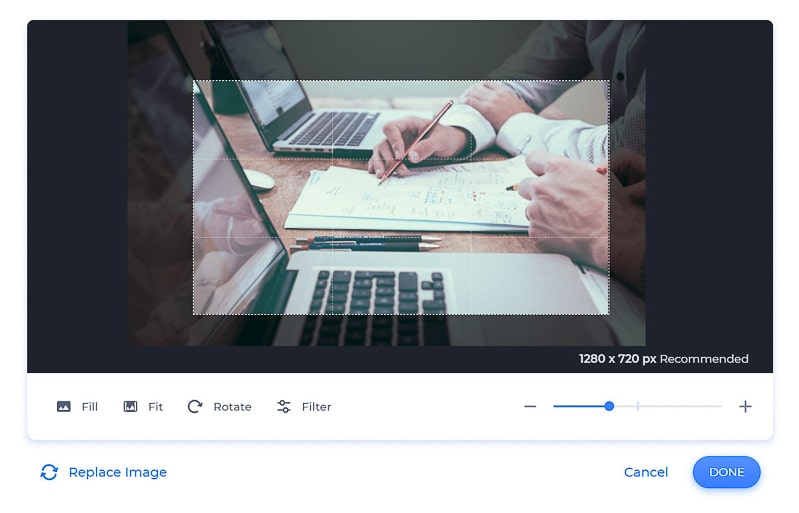The width and height of the screenshot is (799, 513).
Task: Click the zoom slider midpoint tick mark
Action: 637,406
